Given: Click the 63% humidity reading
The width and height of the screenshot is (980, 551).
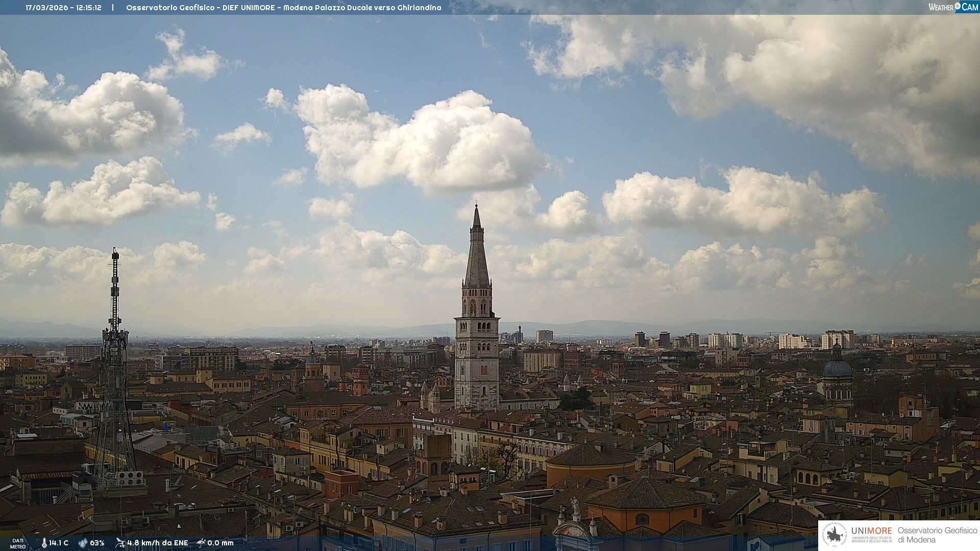Looking at the screenshot, I should pos(97,543).
